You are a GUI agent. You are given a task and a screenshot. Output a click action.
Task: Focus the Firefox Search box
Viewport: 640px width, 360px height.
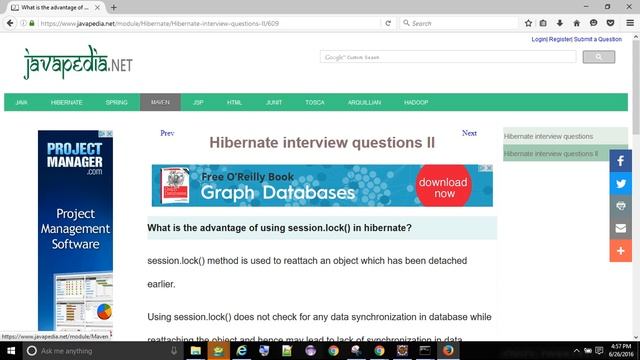(x=459, y=23)
